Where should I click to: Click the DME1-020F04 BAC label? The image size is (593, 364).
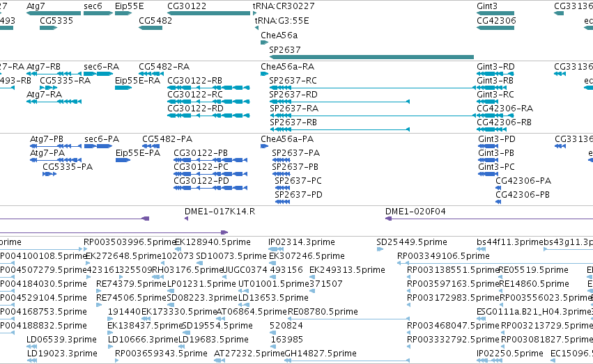(x=415, y=212)
